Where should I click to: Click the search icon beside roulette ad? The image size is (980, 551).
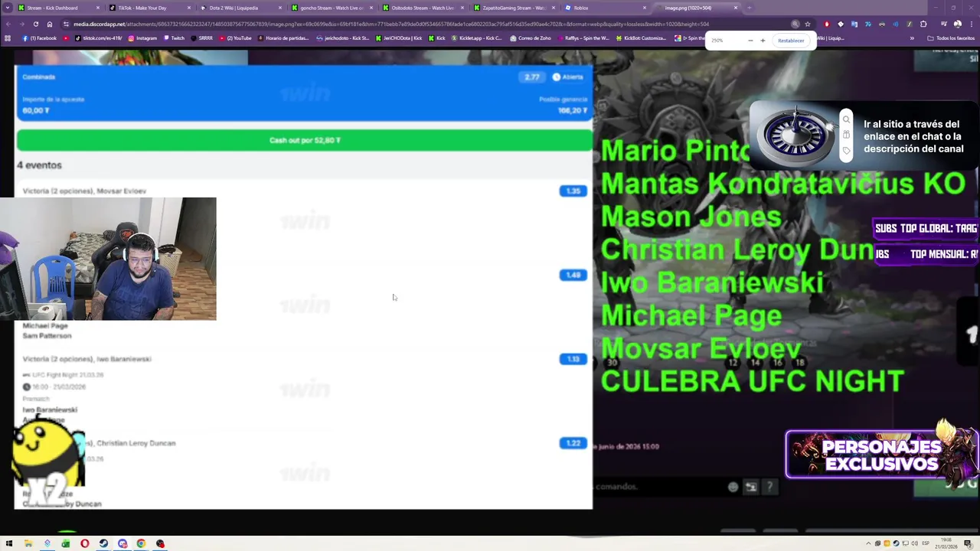click(x=846, y=119)
